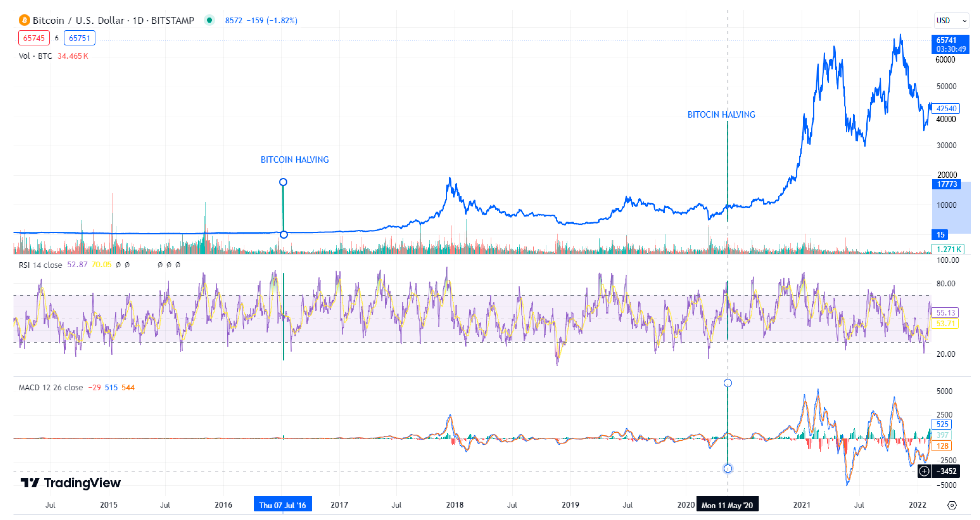
Task: Click the plus crosshair icon beside -3452
Action: tap(924, 471)
